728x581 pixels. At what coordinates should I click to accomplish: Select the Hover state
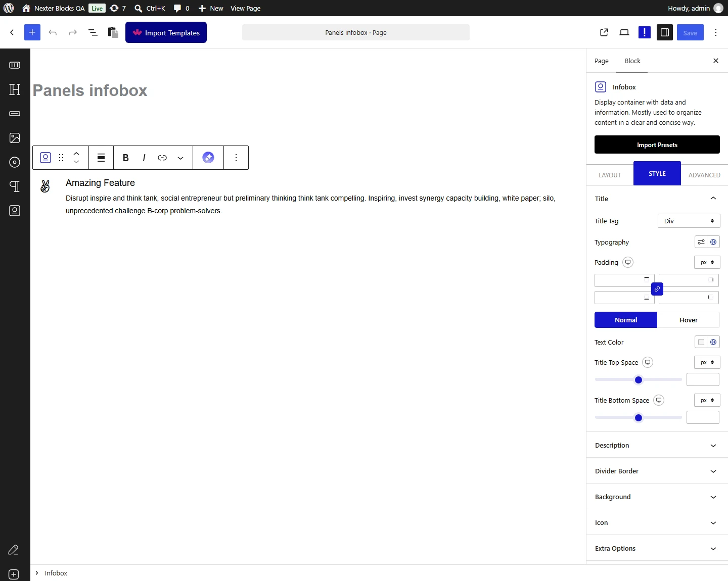[689, 320]
